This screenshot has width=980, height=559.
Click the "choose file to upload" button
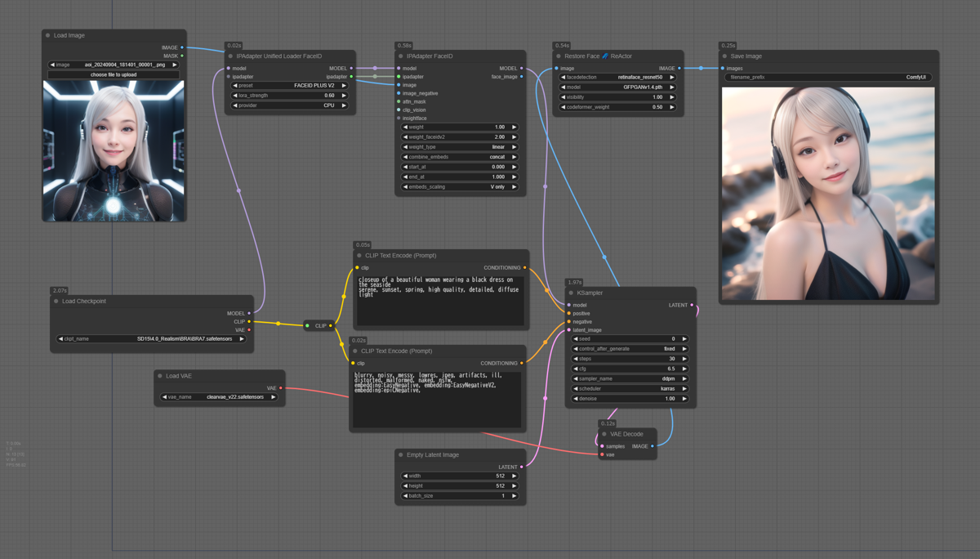(114, 74)
